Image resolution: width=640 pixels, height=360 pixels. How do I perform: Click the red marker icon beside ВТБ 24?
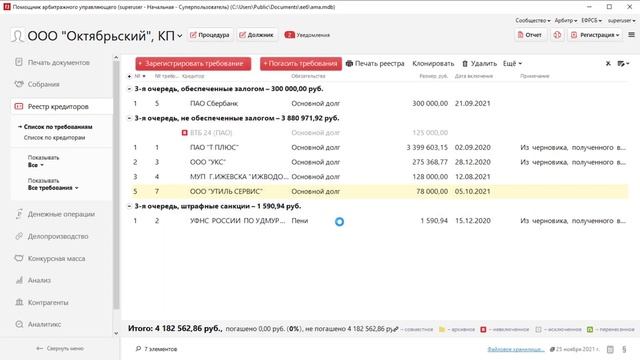(184, 133)
